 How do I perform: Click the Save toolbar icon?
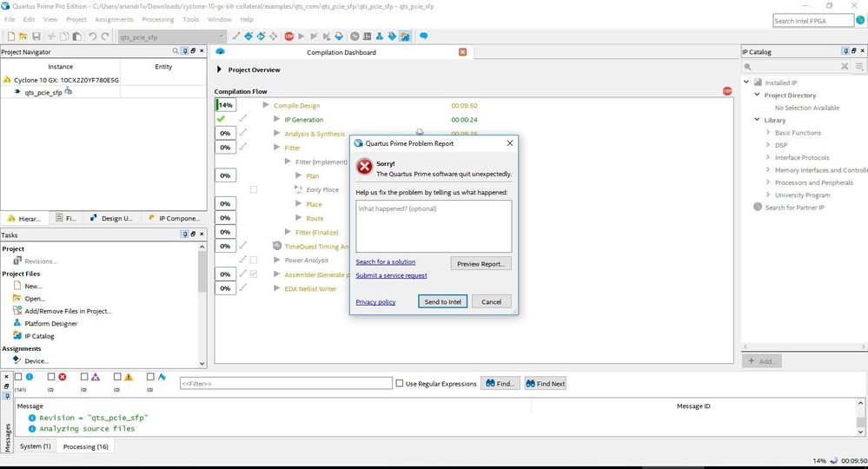(36, 36)
